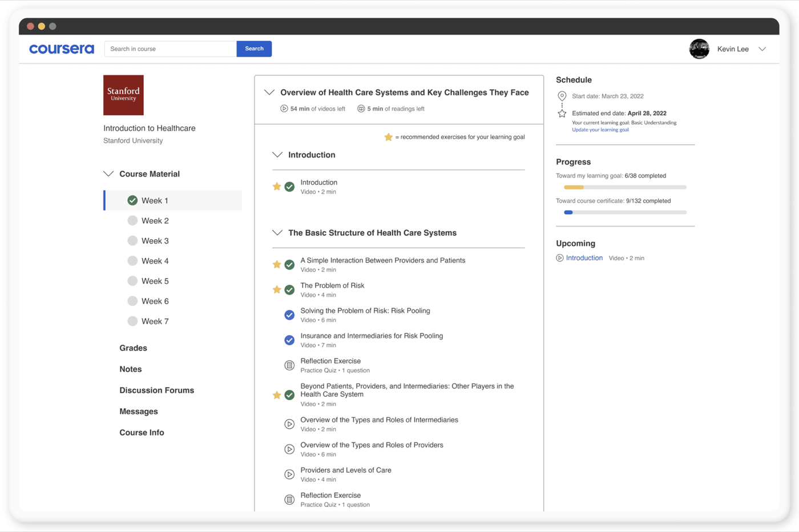Toggle green checkmark on A Simple Interaction video
Image resolution: width=799 pixels, height=532 pixels.
289,264
